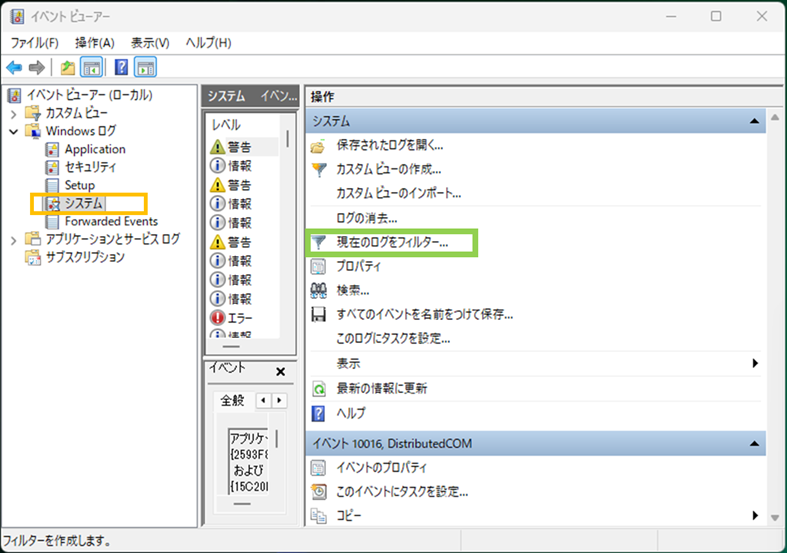Open the 表示 submenu arrow
787x553 pixels.
(x=755, y=363)
